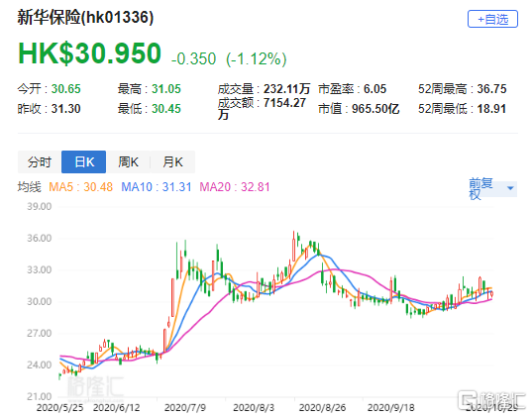Click the 21.00 y-axis label
Viewport: 532px width, 417px height.
tap(40, 396)
